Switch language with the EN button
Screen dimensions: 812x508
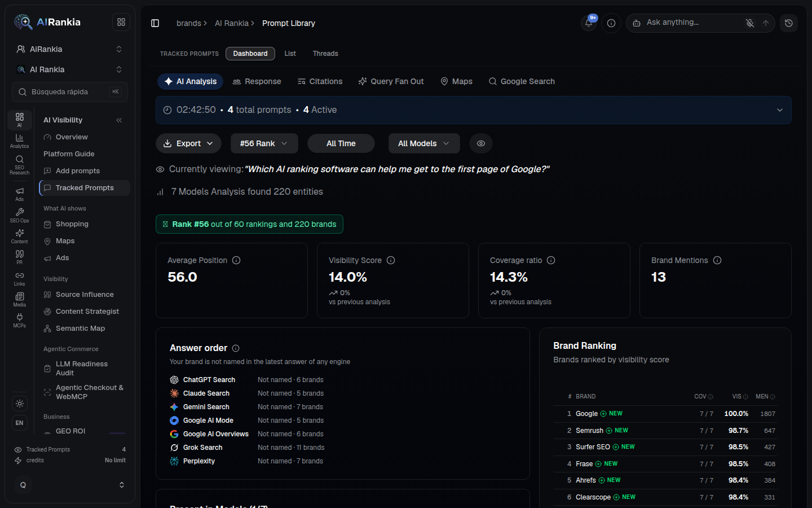(20, 423)
